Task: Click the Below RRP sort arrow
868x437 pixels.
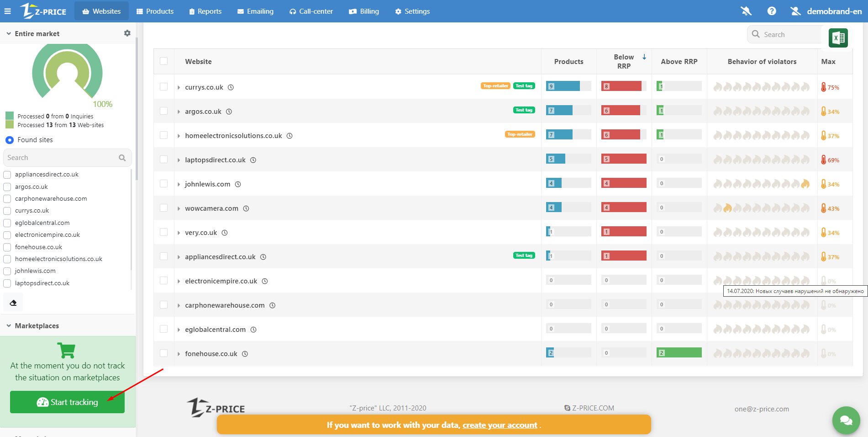Action: (644, 57)
